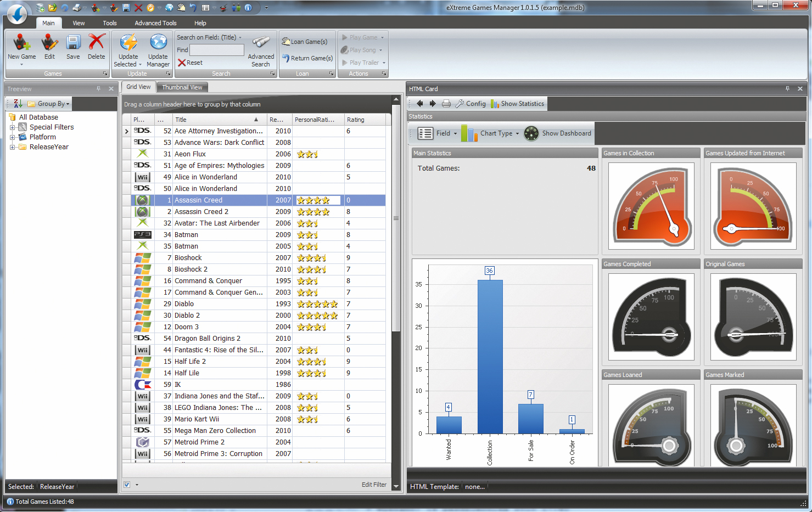
Task: Open Advanced Search binoculars icon
Action: coord(261,44)
